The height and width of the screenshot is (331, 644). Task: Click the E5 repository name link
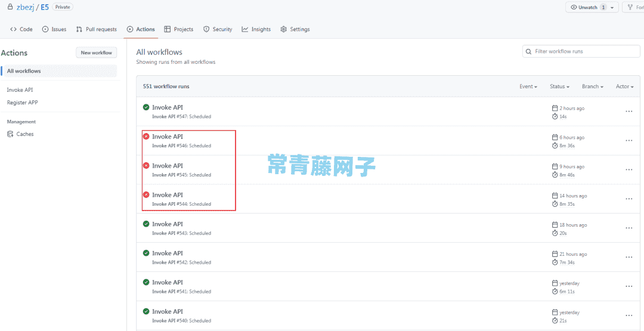44,7
